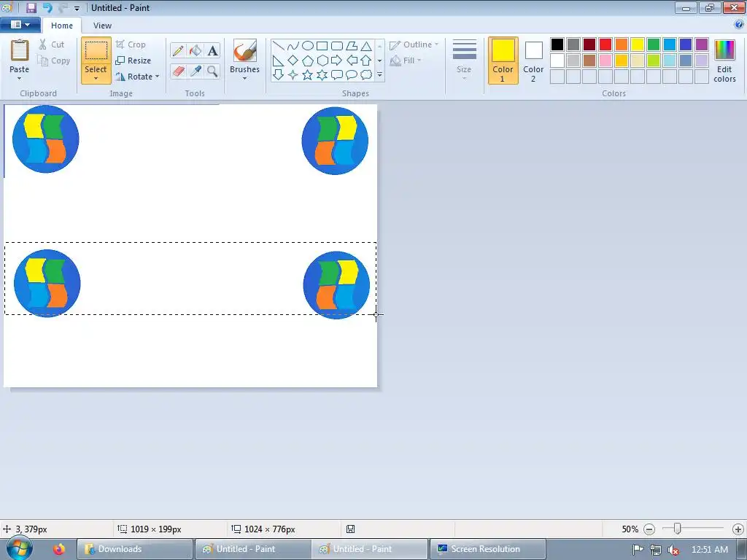
Task: Click the Copy button
Action: [x=54, y=61]
